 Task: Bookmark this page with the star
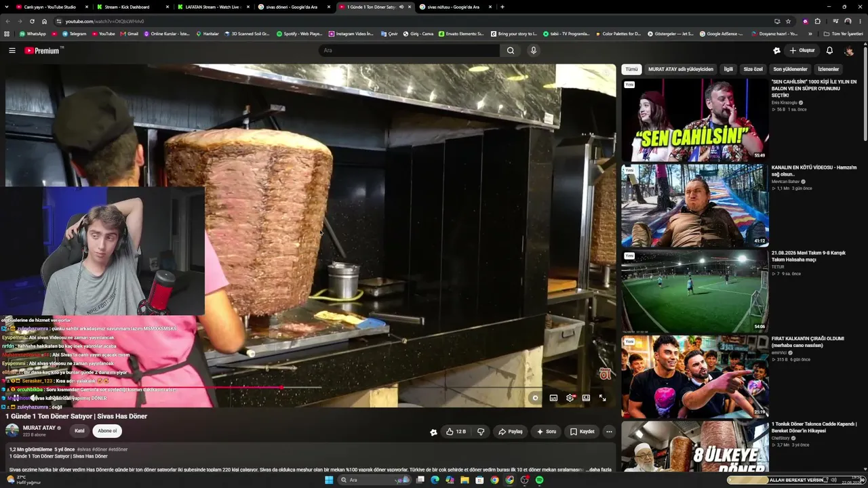(x=788, y=21)
